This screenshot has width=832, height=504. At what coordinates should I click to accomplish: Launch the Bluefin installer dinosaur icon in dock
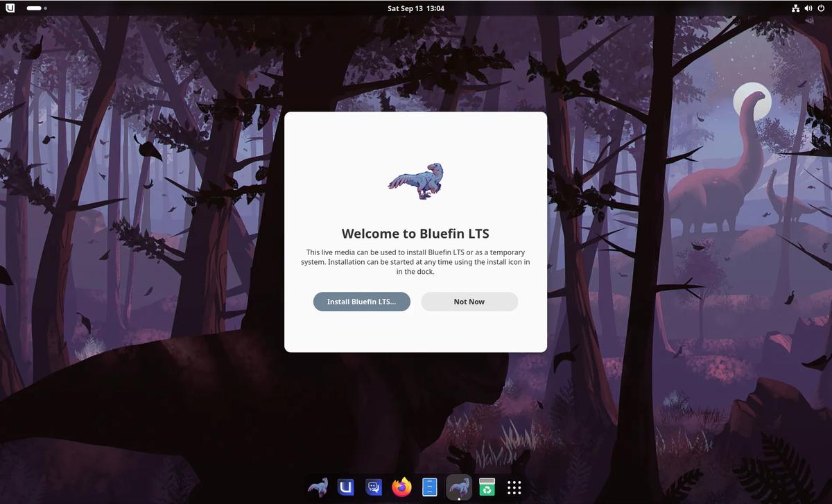318,487
